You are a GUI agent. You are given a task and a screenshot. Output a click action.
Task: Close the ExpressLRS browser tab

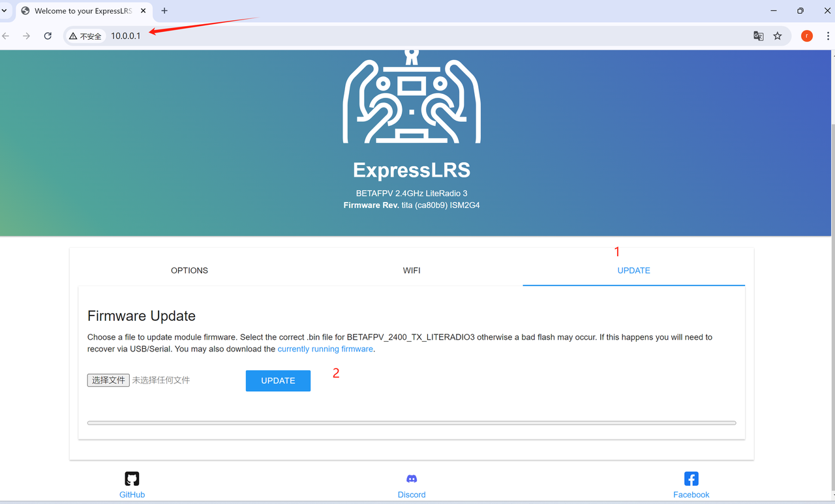coord(145,10)
